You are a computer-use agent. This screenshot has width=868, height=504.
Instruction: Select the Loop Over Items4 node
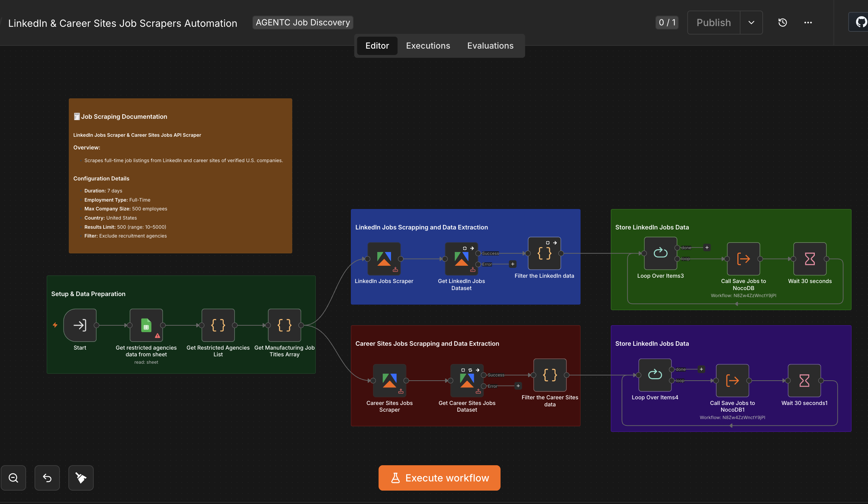click(655, 375)
